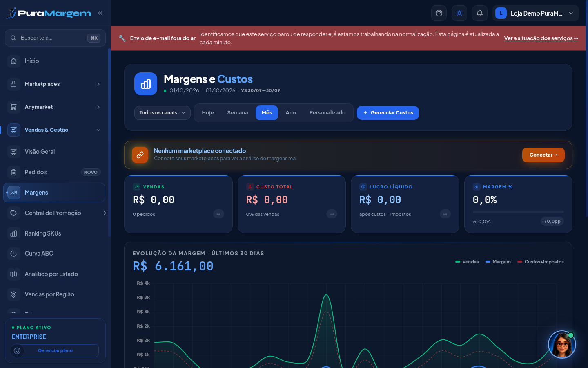The width and height of the screenshot is (588, 368).
Task: Click the Gerenciar plano button
Action: pyautogui.click(x=55, y=350)
